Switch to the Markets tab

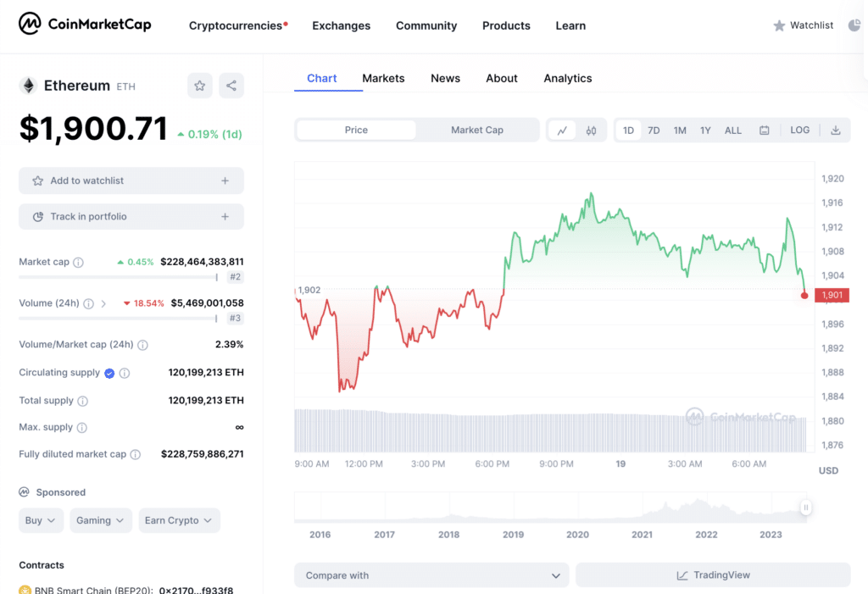point(383,79)
